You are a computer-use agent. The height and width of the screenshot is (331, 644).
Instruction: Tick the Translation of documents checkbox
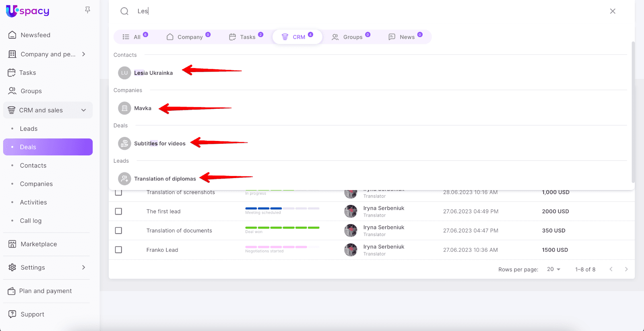pos(118,231)
